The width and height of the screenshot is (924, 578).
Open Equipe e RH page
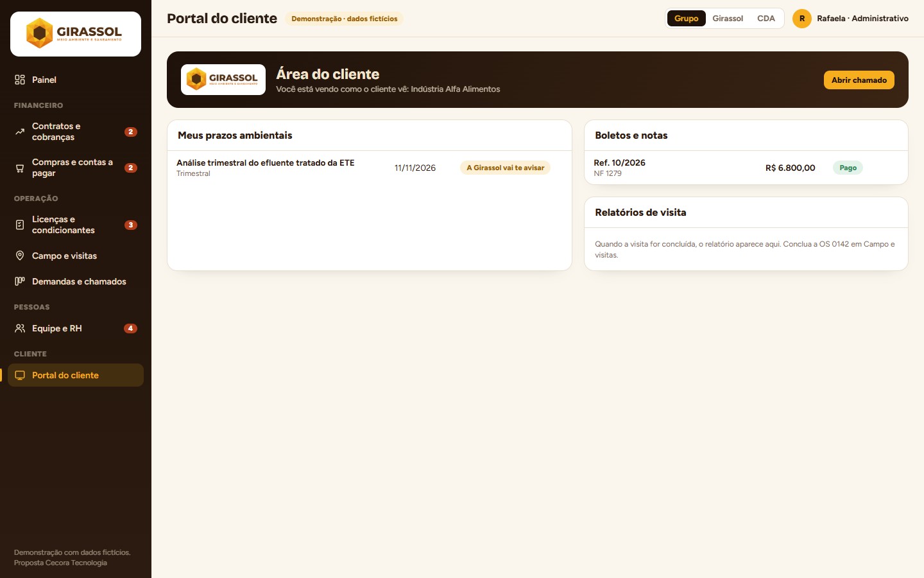click(x=76, y=328)
